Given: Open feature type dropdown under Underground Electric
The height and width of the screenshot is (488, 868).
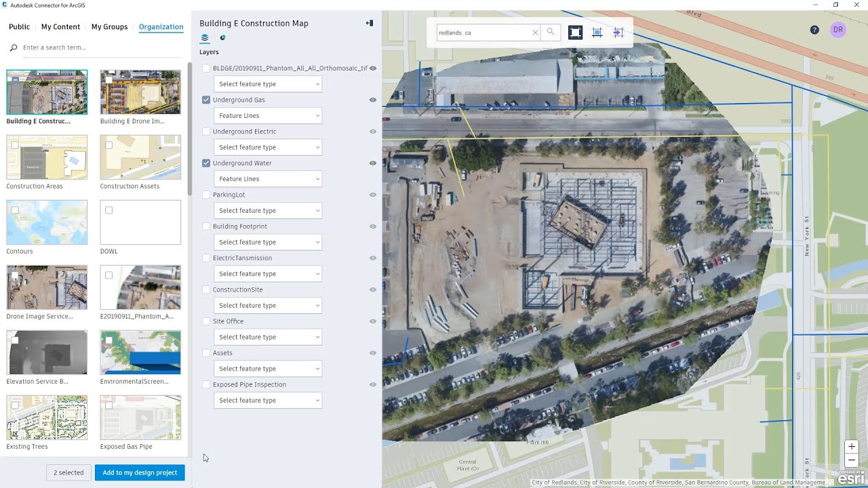Looking at the screenshot, I should [268, 147].
